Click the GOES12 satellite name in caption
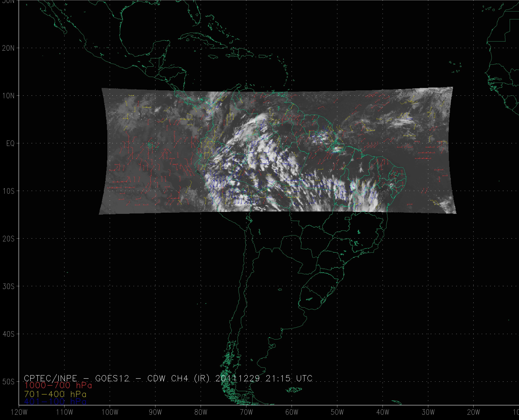 coord(112,378)
